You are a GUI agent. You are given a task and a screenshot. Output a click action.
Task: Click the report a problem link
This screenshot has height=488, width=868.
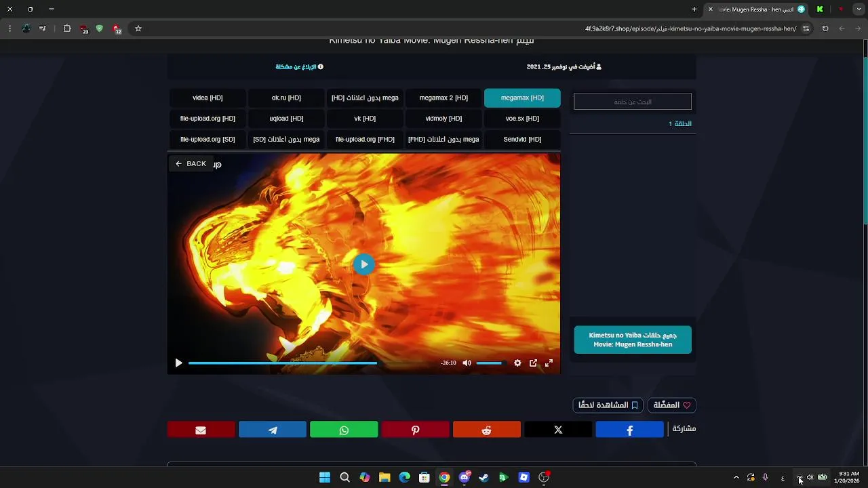(x=299, y=66)
